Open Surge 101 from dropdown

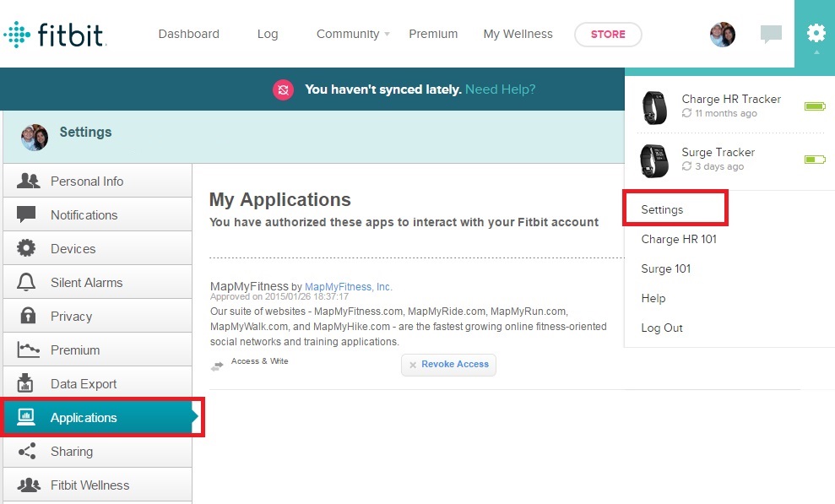click(x=665, y=268)
